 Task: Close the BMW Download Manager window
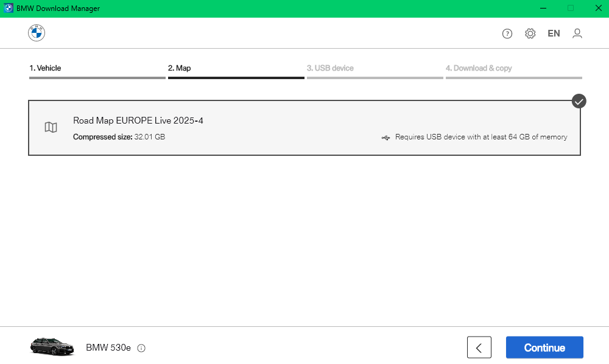pyautogui.click(x=599, y=8)
